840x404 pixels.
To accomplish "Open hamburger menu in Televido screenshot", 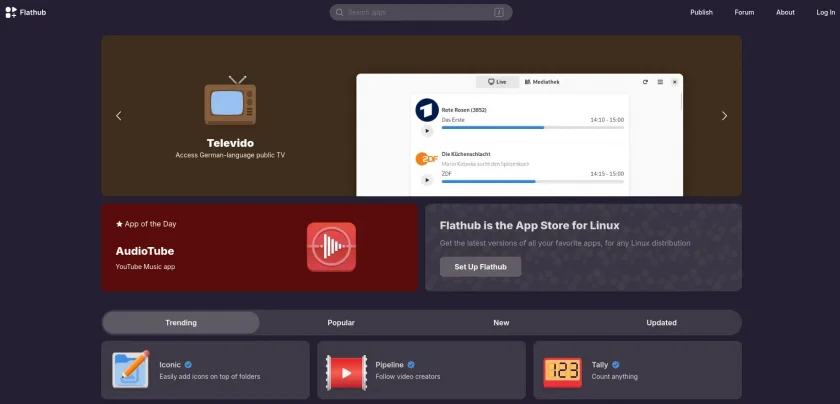I will pos(660,82).
